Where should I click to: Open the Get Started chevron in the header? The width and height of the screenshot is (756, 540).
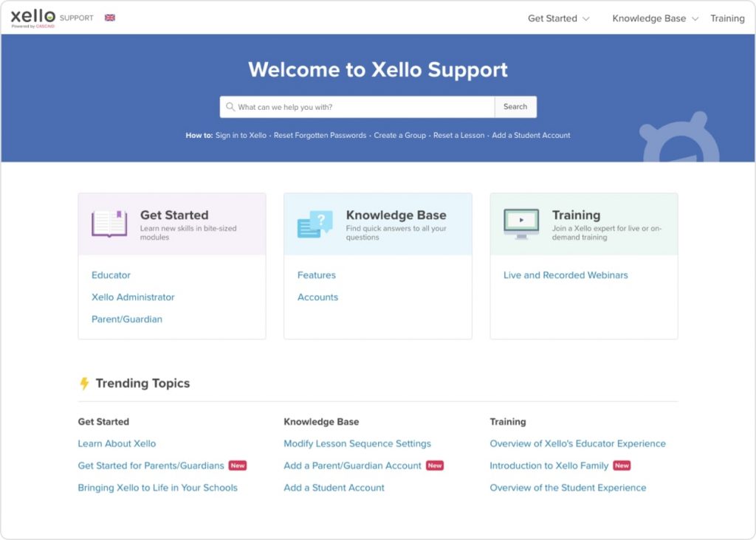click(586, 18)
